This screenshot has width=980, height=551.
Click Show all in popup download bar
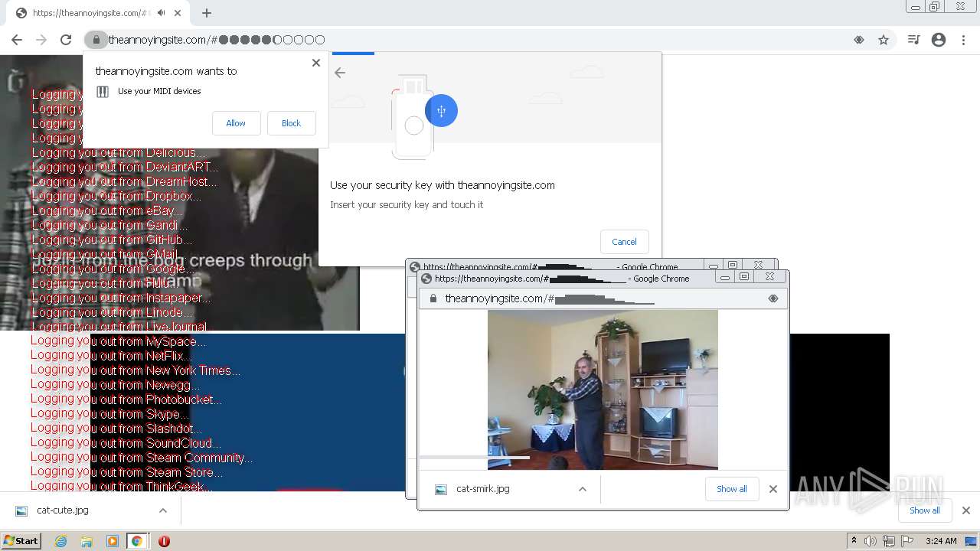[731, 489]
